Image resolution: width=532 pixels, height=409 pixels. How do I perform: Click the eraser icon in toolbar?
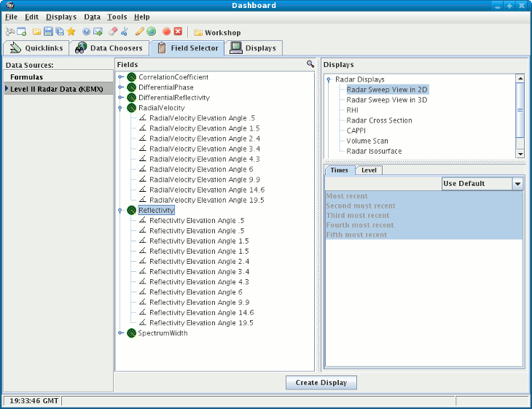click(112, 32)
